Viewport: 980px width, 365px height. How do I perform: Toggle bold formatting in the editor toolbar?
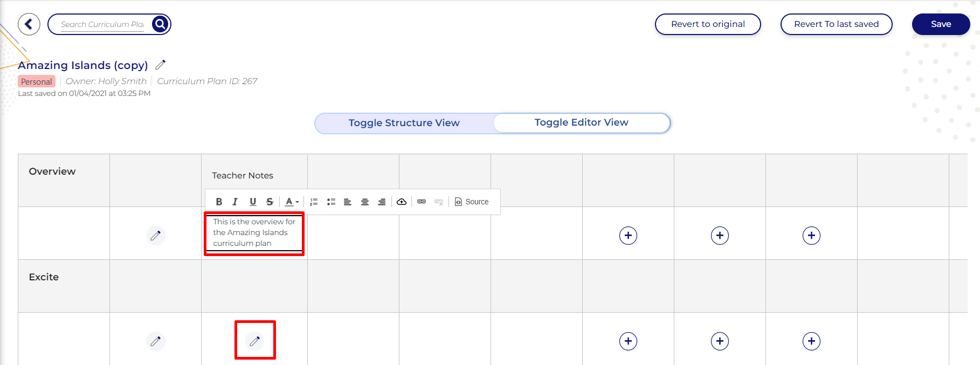point(219,202)
